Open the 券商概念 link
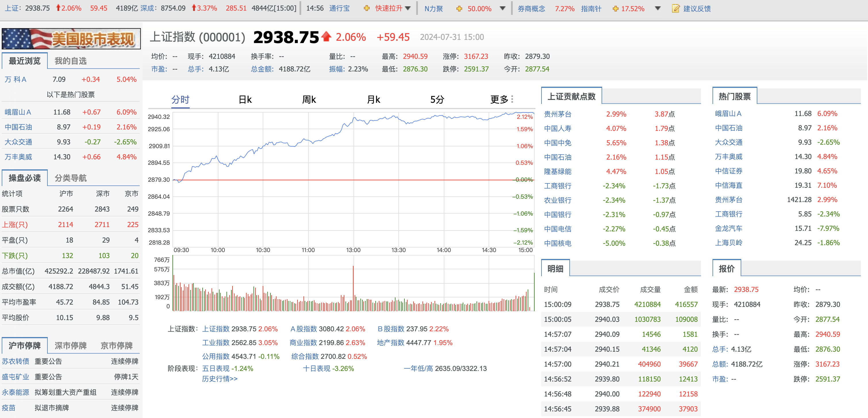The height and width of the screenshot is (418, 868). click(531, 9)
